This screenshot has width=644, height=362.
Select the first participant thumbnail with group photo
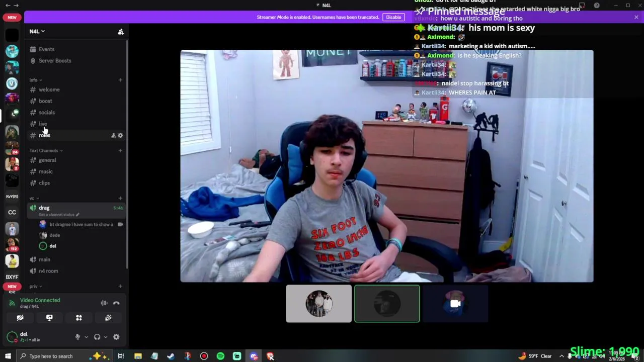point(319,304)
